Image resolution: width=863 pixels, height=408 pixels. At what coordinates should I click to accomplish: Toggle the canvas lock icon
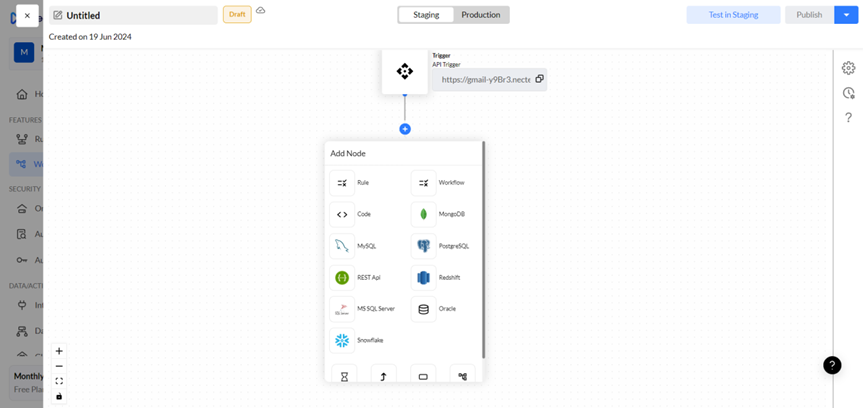pos(59,396)
